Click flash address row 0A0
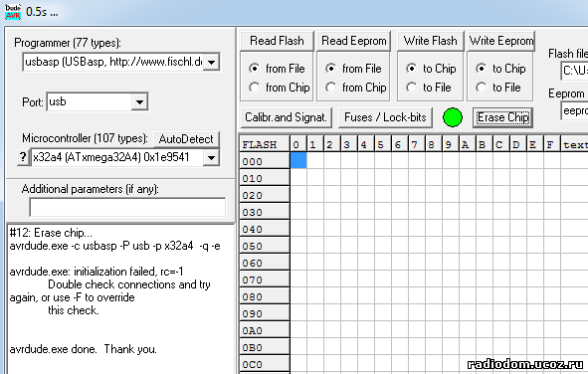Viewport: 588px width, 374px height. tap(265, 330)
